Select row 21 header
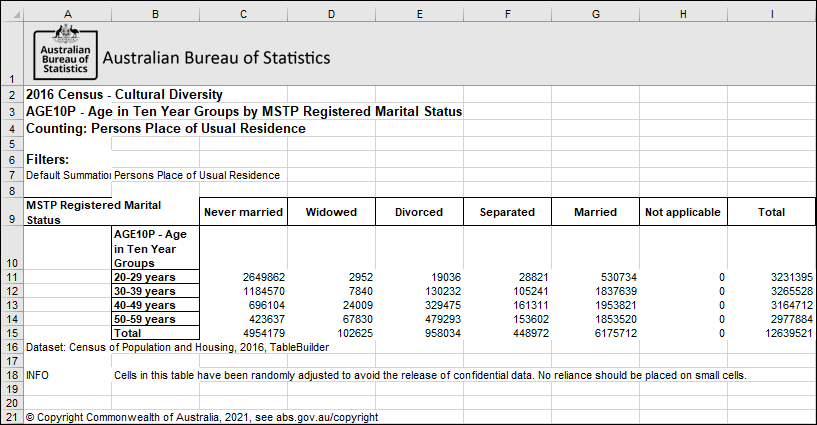The height and width of the screenshot is (425, 817). coord(12,417)
